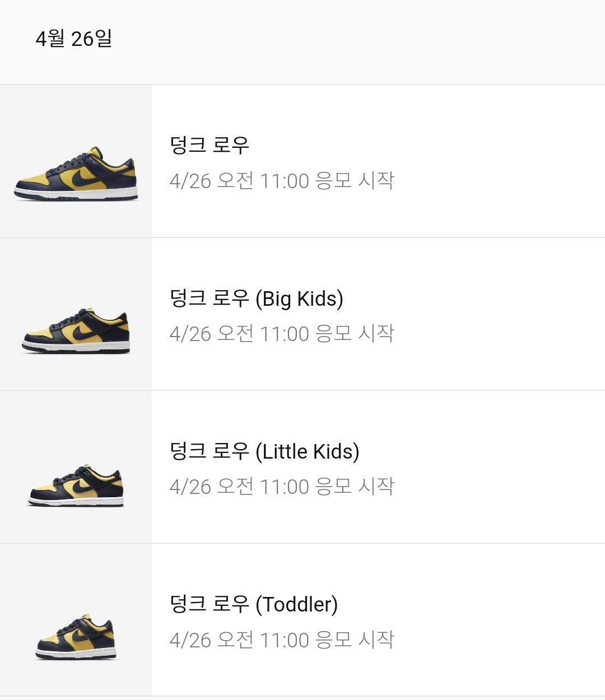Viewport: 605px width, 700px height.
Task: Tap the 응모 시작 time for Little Kids
Action: pos(282,487)
